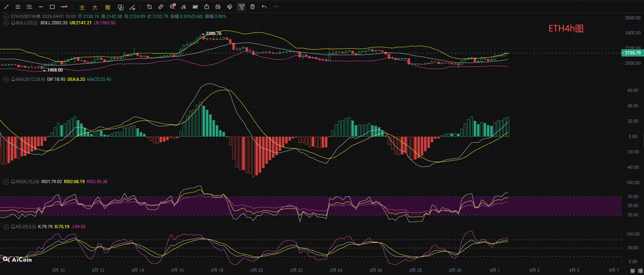Click the 爆 button at bottom right
This screenshot has width=644, height=275.
coord(640,271)
